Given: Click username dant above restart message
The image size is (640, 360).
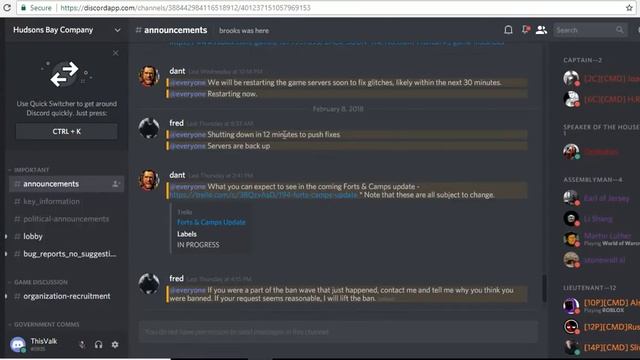Looking at the screenshot, I should coord(177,71).
